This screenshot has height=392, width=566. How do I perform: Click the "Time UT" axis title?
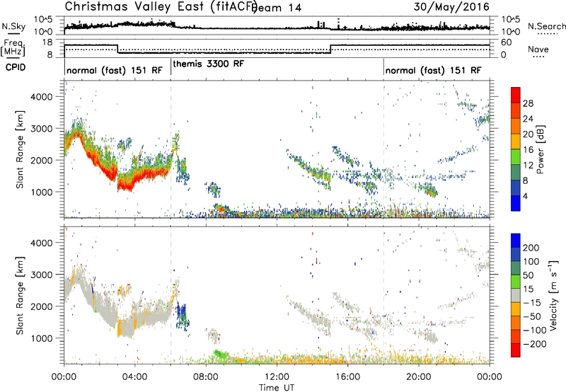tap(277, 387)
